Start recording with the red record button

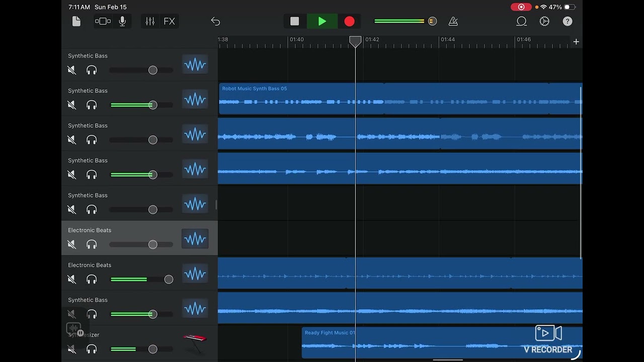349,21
